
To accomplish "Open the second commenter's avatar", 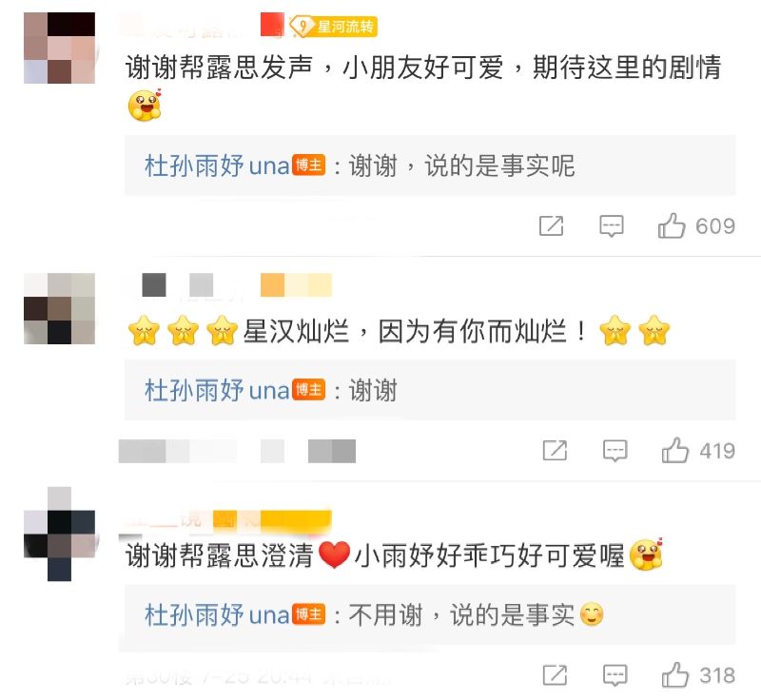I will [59, 308].
